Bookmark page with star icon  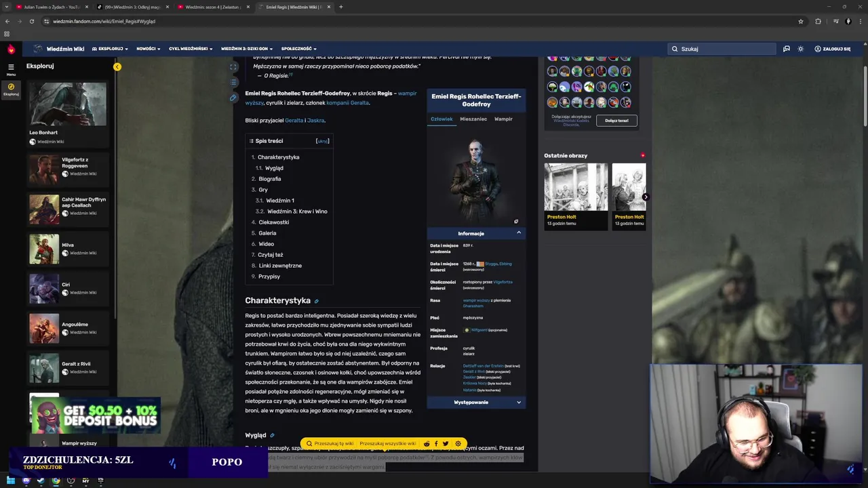pos(801,21)
